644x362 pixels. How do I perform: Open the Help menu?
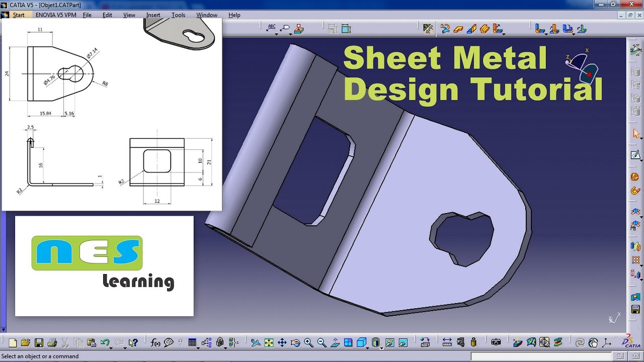coord(234,15)
